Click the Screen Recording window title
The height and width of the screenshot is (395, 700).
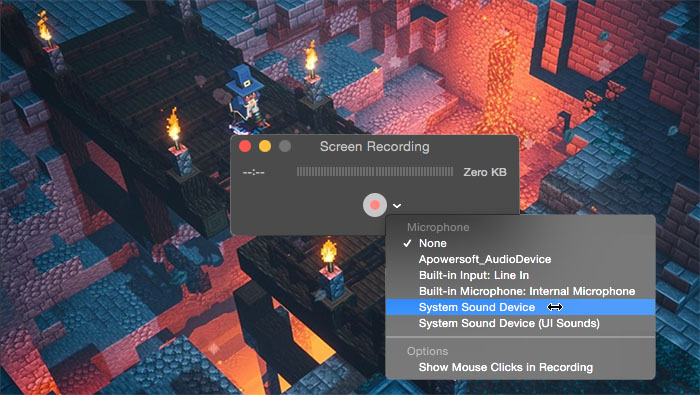click(x=375, y=147)
